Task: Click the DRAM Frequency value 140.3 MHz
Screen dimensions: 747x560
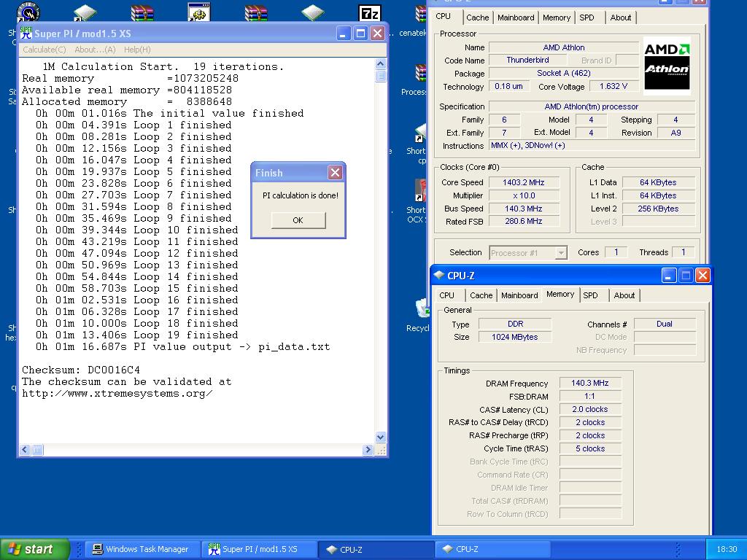Action: pyautogui.click(x=589, y=383)
